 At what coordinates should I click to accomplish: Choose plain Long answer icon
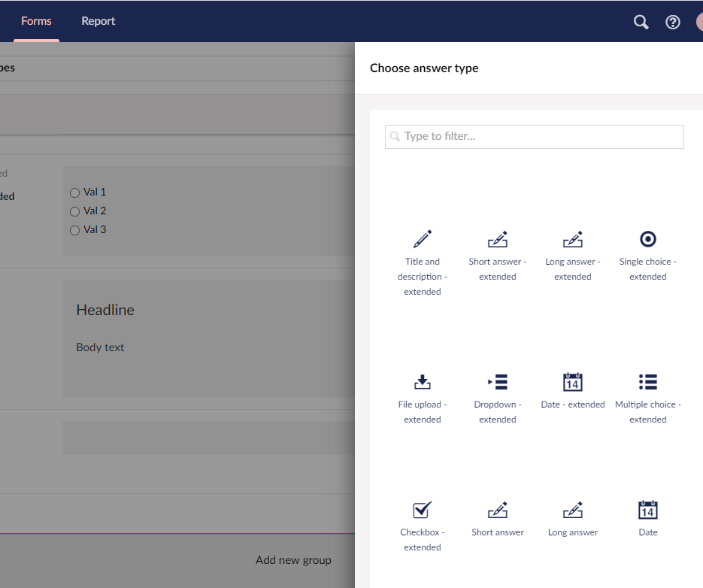click(x=572, y=510)
